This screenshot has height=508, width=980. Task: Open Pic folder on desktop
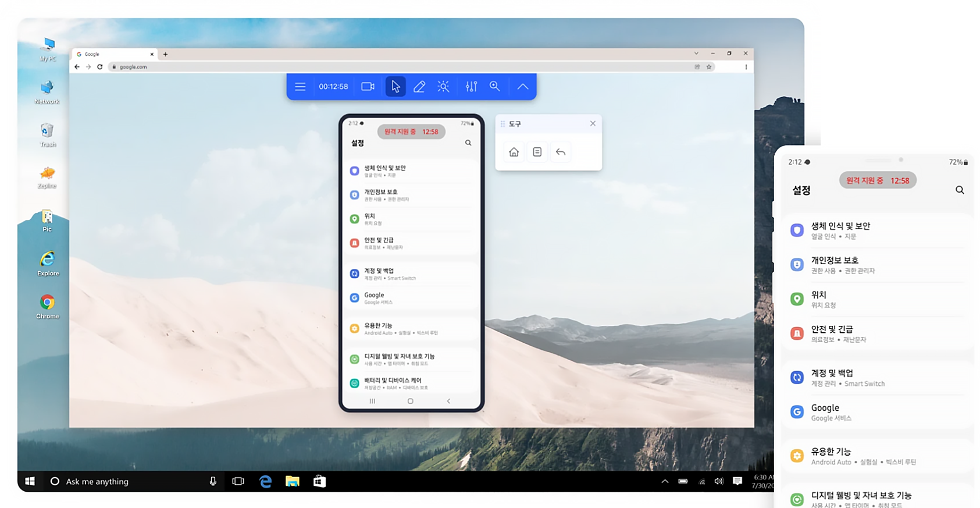coord(47,221)
